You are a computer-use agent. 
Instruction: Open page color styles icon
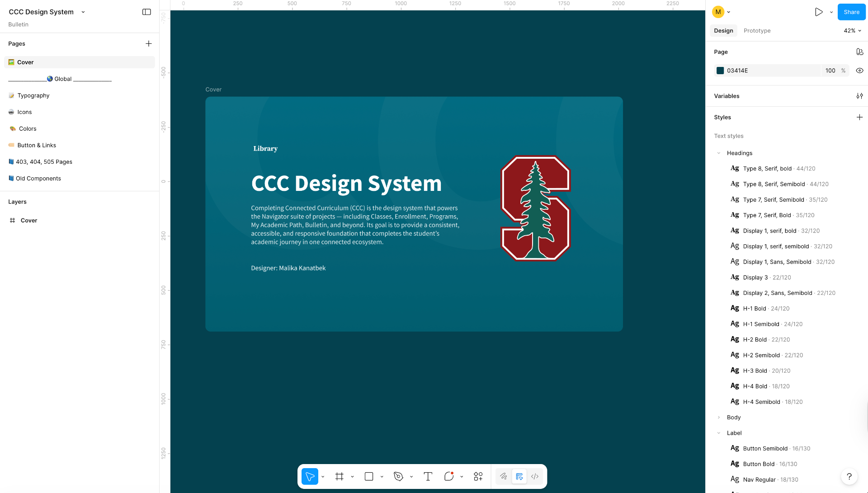(859, 52)
